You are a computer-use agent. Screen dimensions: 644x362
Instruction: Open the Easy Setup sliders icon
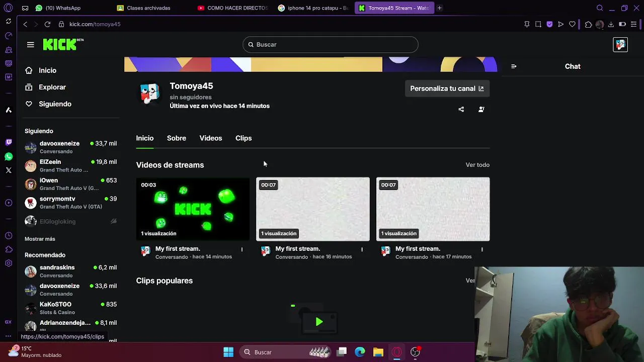point(634,24)
